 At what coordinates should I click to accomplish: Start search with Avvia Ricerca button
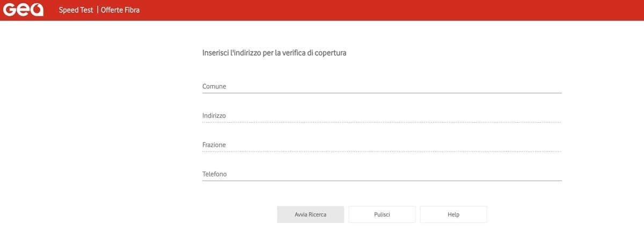(311, 214)
